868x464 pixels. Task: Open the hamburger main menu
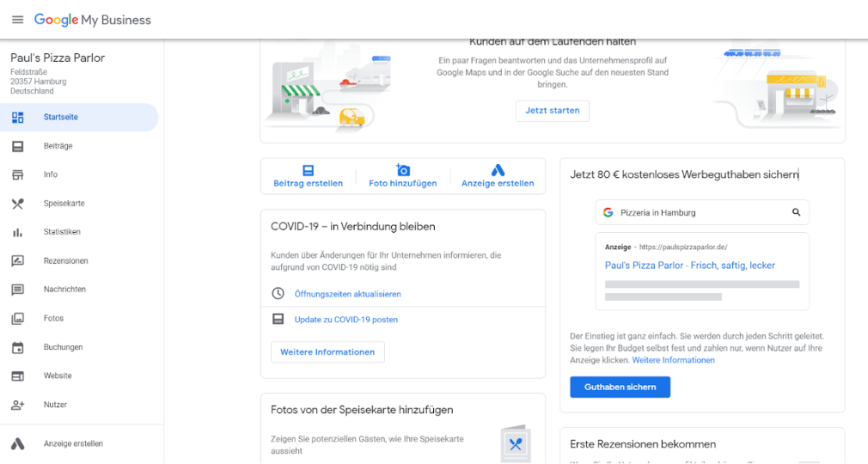pyautogui.click(x=18, y=20)
